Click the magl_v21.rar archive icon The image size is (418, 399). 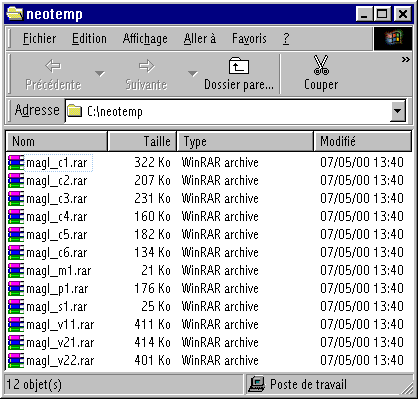point(16,343)
